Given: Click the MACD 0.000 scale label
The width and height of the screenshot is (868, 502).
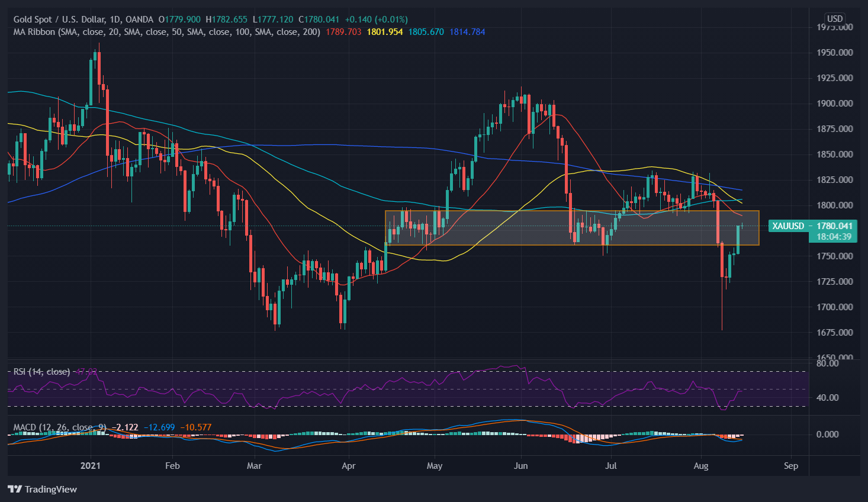Looking at the screenshot, I should pos(828,435).
